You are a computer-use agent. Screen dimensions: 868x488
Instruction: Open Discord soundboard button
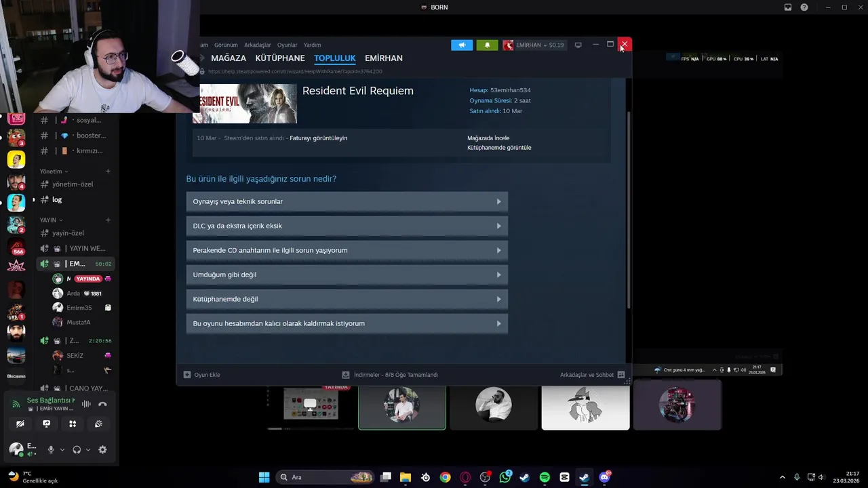98,424
